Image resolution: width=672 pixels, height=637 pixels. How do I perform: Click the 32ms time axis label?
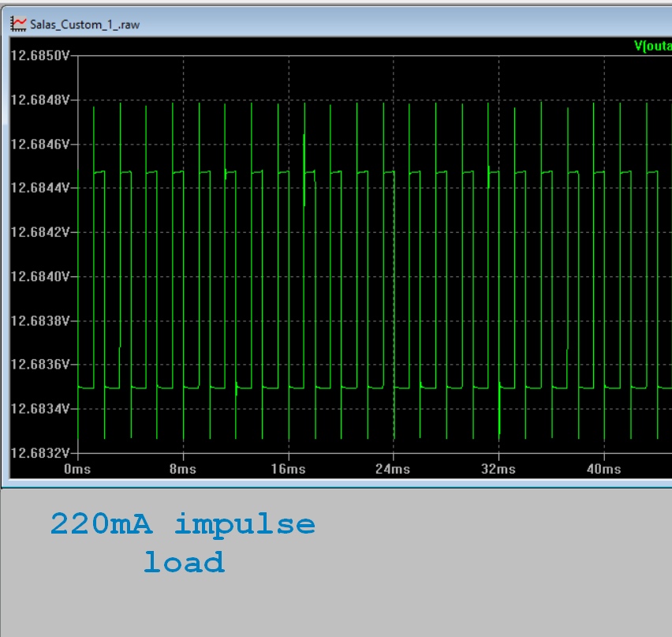tap(498, 469)
